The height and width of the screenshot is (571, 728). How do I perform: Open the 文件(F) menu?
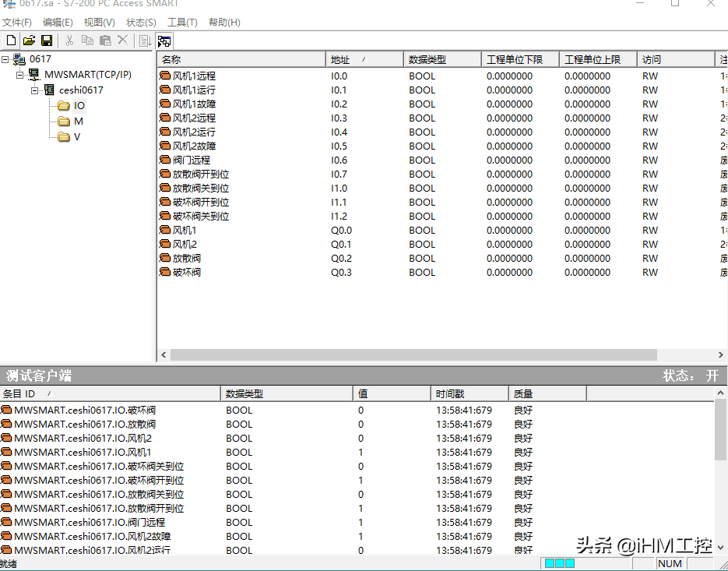(x=17, y=23)
